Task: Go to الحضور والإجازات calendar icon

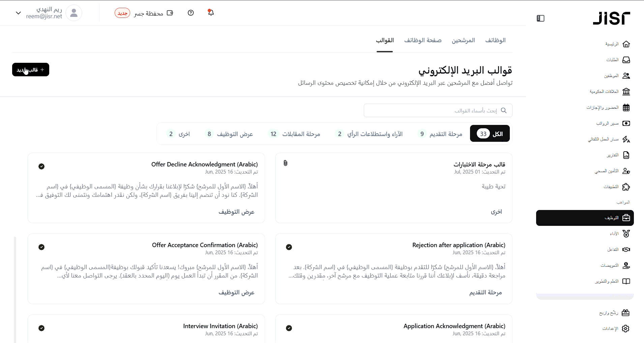Action: [x=626, y=108]
